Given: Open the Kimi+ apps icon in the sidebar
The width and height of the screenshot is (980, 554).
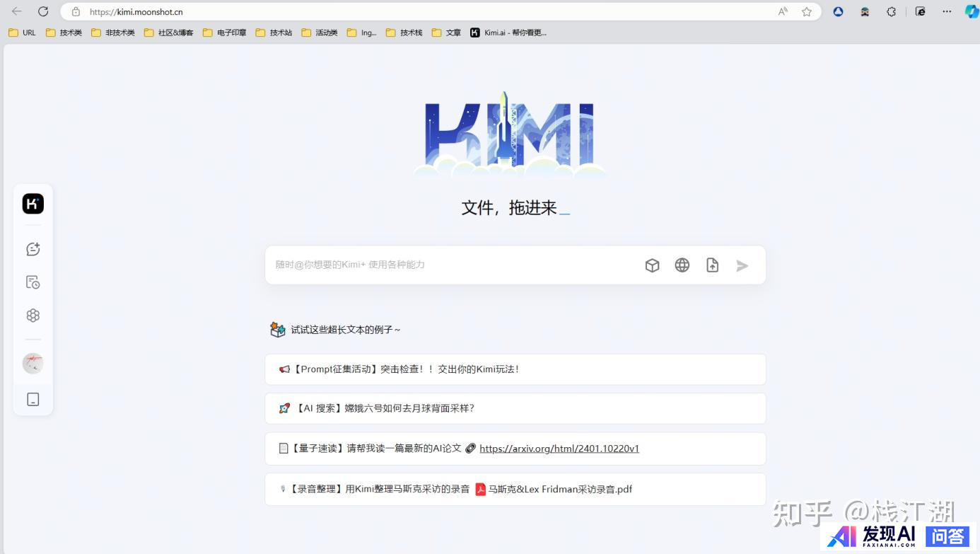Looking at the screenshot, I should point(33,316).
